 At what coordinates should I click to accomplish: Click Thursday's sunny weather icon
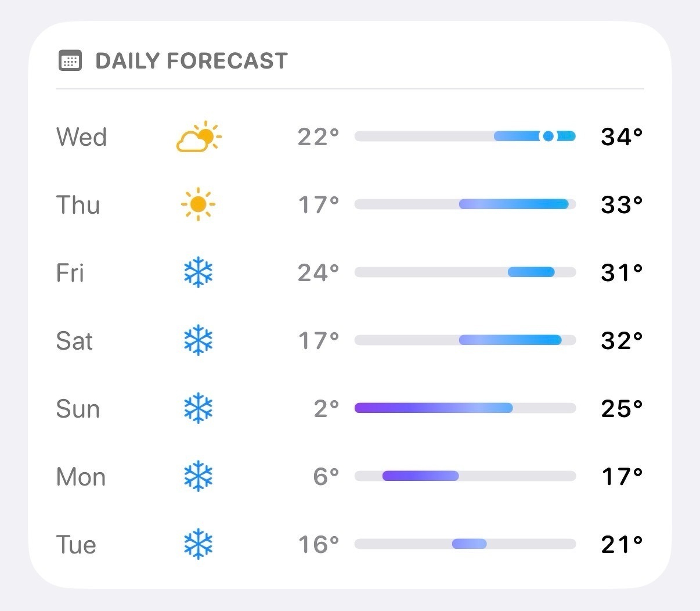click(x=198, y=204)
